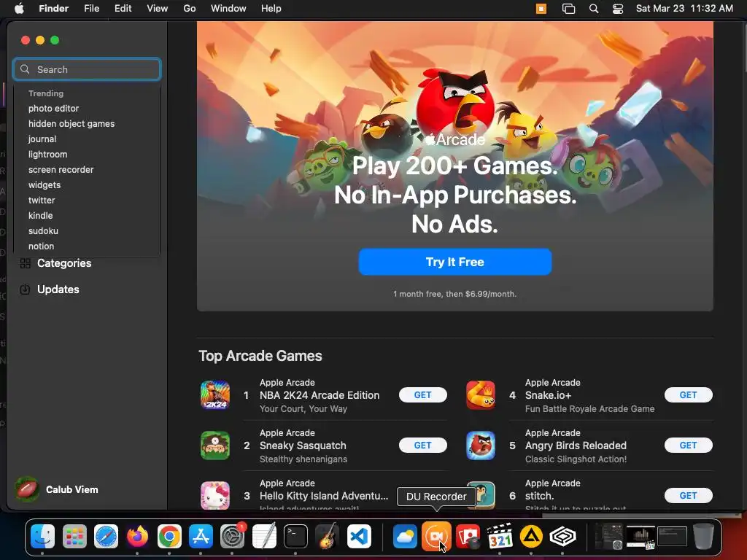Open System Settings from the dock
This screenshot has height=560, width=747.
[x=232, y=537]
